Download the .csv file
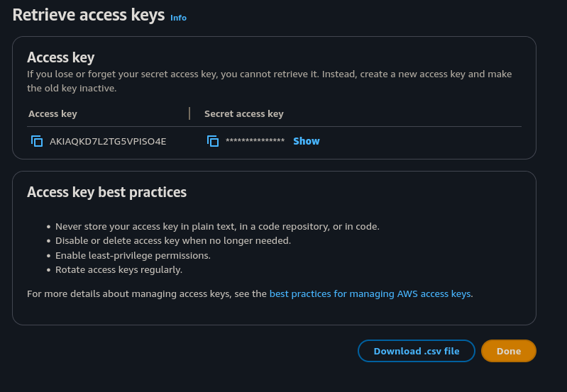Viewport: 567px width, 392px height. pyautogui.click(x=417, y=351)
